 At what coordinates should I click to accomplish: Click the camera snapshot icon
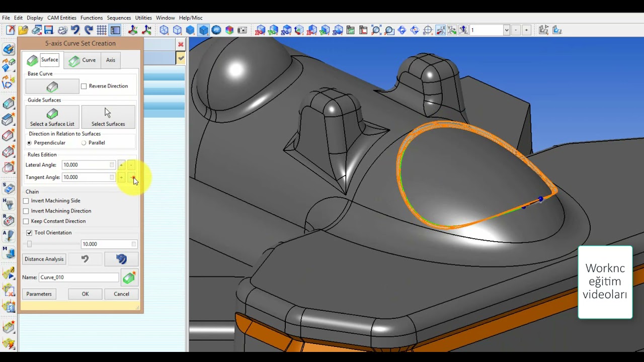(x=243, y=30)
